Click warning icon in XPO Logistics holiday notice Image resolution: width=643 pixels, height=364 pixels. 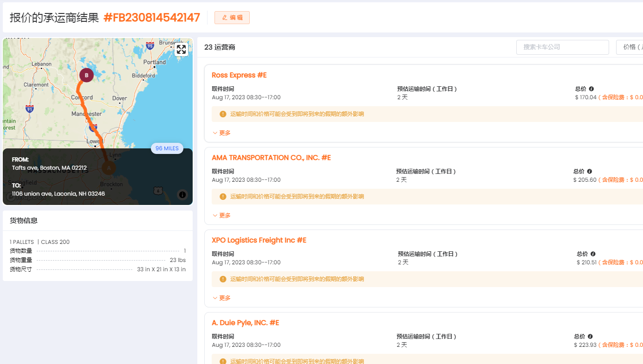pos(223,279)
